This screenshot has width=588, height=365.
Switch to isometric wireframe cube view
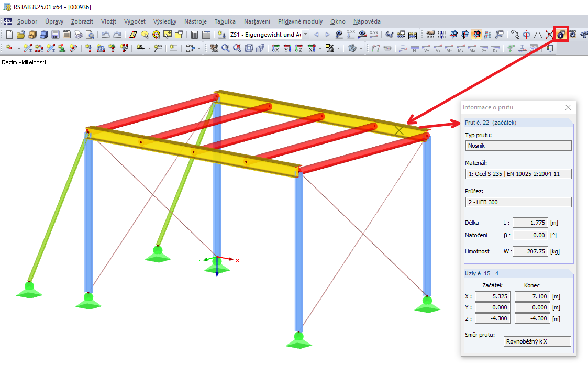[249, 48]
